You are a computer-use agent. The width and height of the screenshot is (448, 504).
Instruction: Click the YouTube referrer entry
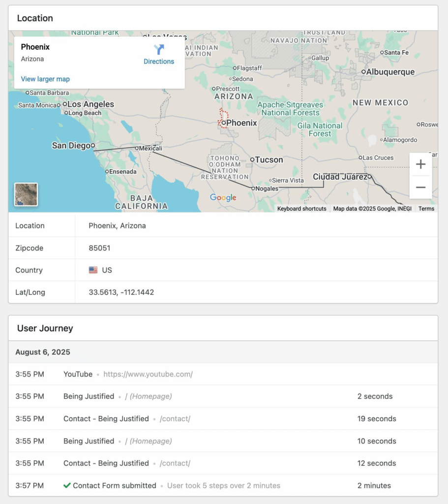click(78, 374)
